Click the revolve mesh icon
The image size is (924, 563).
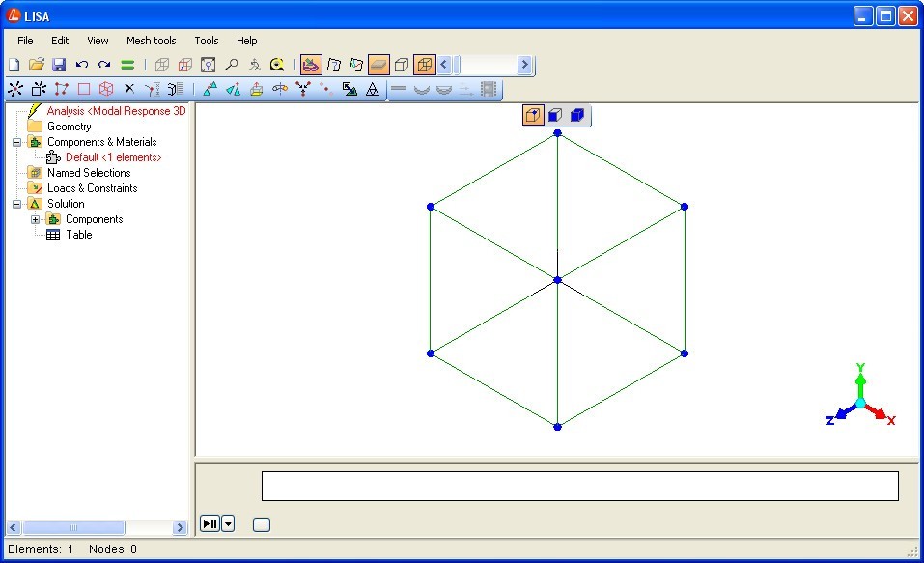tap(280, 89)
